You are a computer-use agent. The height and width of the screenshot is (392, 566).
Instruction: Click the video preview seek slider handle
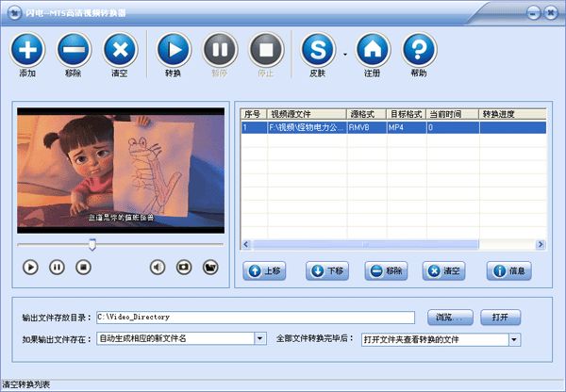pos(92,244)
